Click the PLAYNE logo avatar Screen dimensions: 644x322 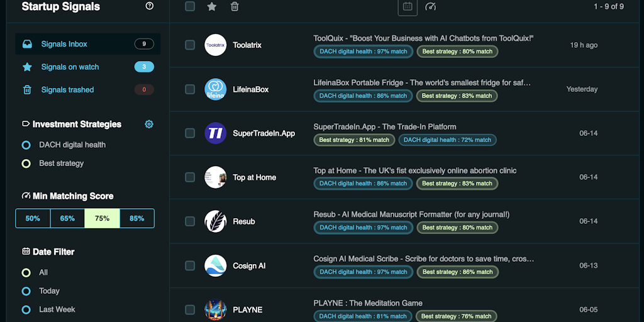click(216, 309)
